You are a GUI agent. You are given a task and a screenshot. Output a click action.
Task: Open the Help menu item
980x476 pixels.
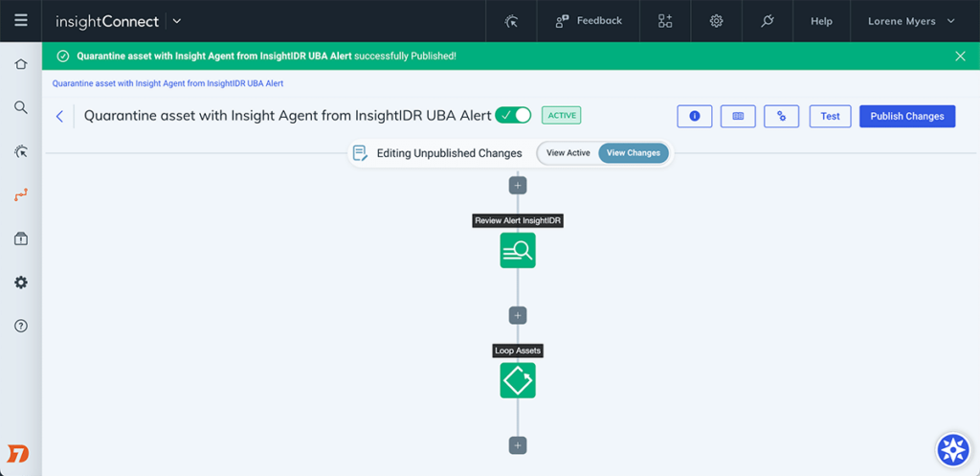click(821, 21)
